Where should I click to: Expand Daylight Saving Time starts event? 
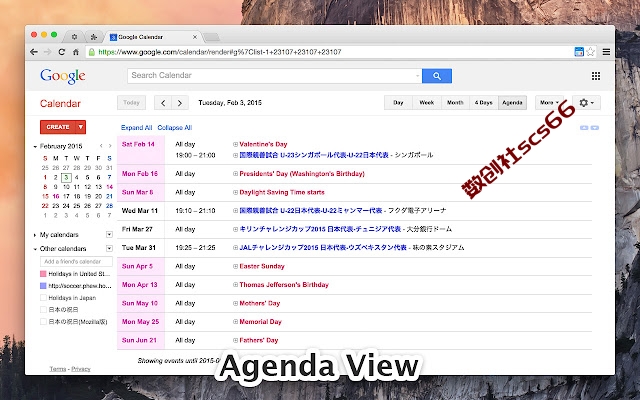coord(236,192)
